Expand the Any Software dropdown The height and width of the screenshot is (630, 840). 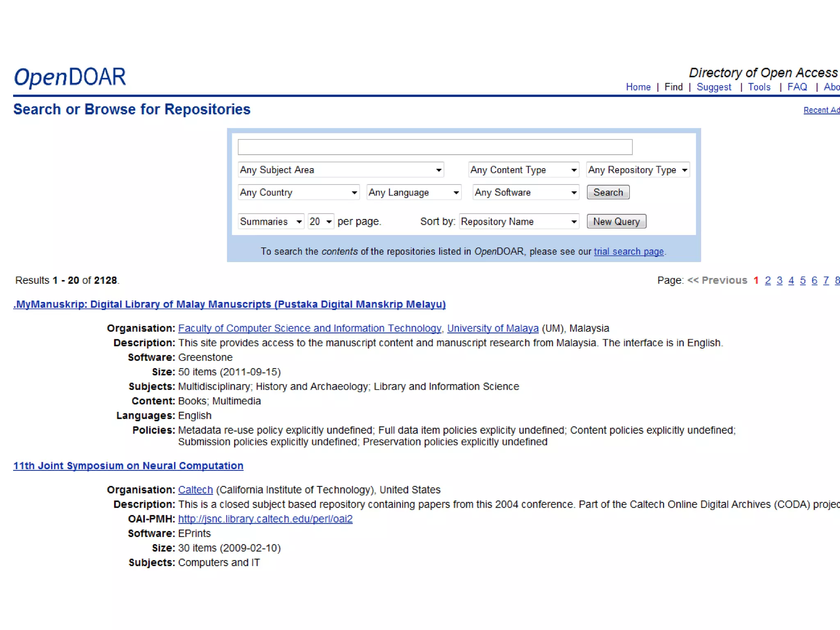[x=525, y=192]
